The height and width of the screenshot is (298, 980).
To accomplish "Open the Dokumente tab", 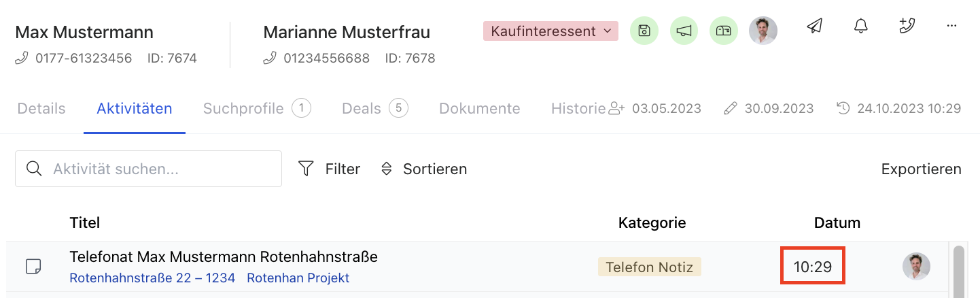I will point(479,109).
